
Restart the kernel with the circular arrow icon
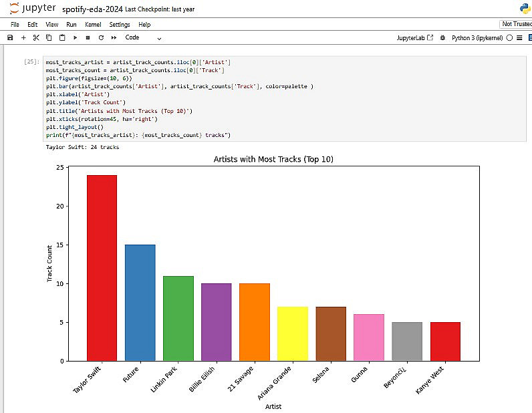click(101, 37)
